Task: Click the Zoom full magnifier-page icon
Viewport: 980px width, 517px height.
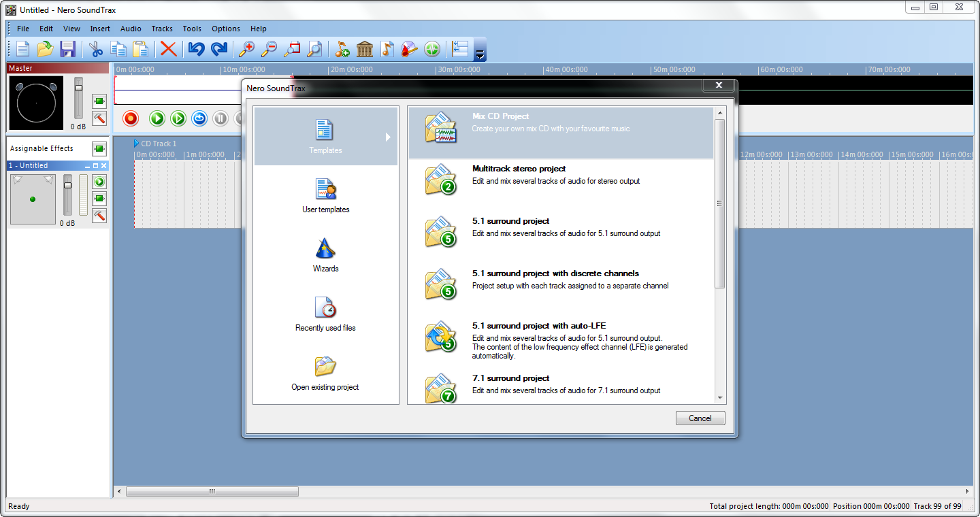Action: [314, 49]
